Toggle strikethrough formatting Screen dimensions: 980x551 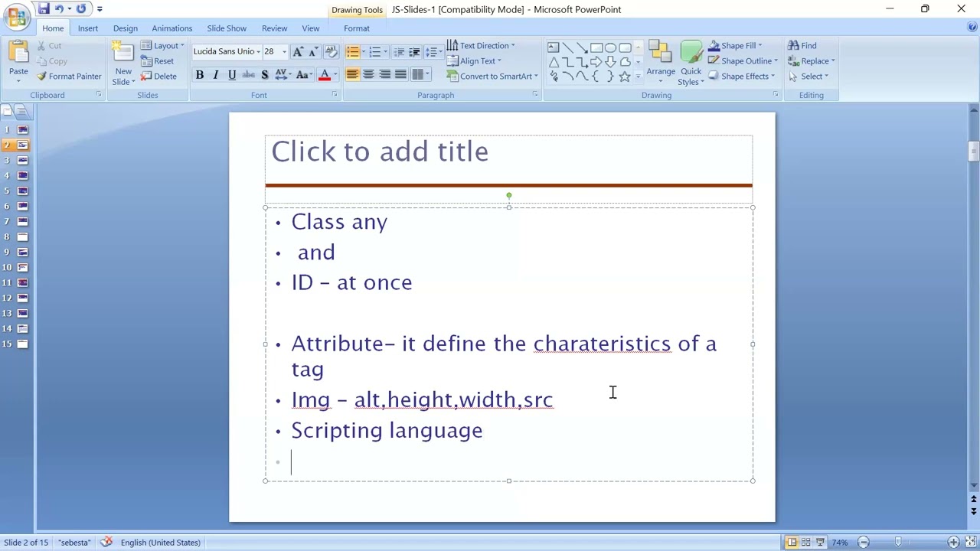point(248,75)
